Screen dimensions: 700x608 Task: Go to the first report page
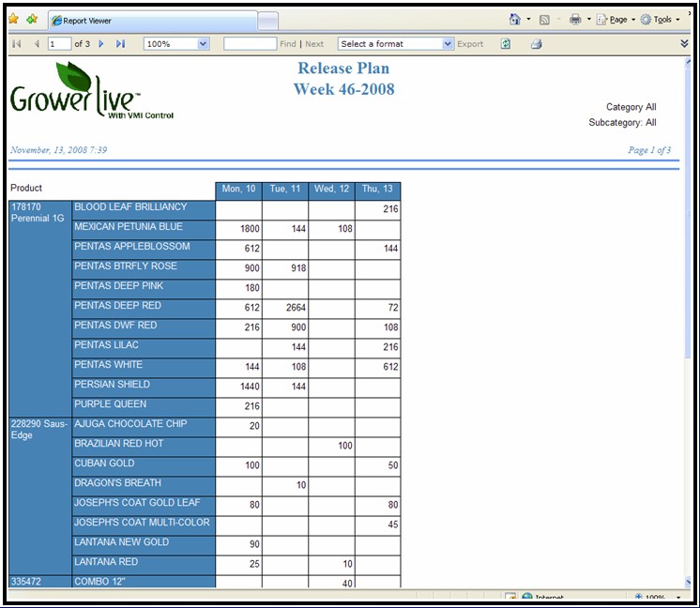pos(16,44)
